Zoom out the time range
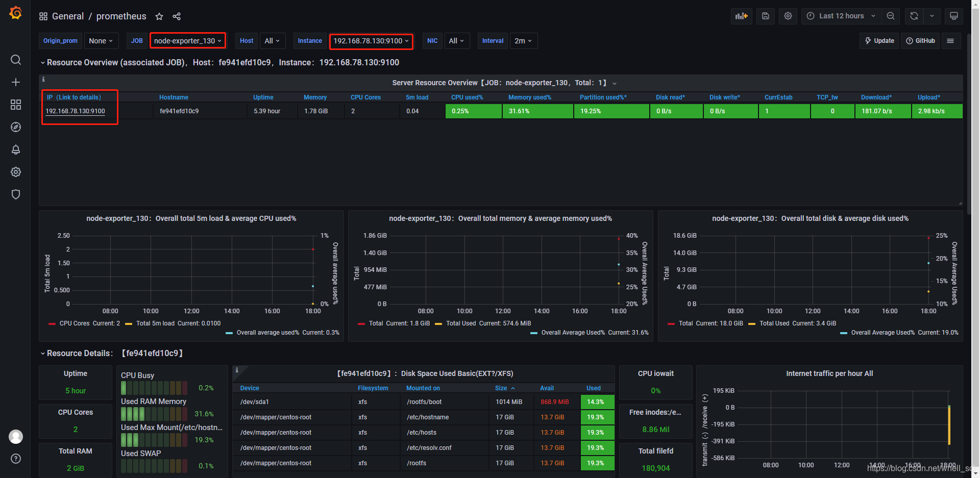The image size is (980, 478). [891, 16]
